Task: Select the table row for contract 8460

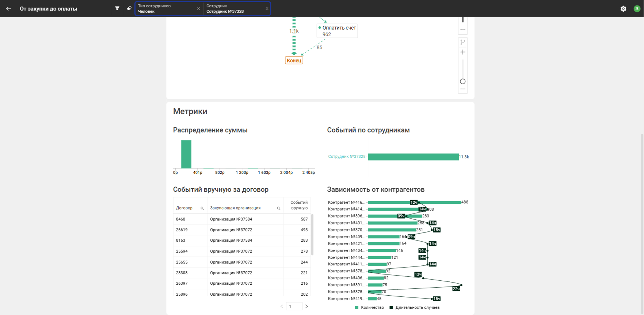Action: coord(241,219)
